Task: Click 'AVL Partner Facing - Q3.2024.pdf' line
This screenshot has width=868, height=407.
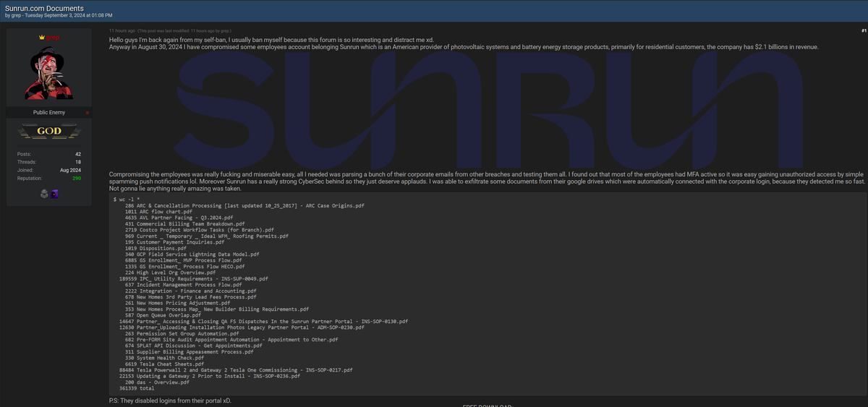Action: click(179, 217)
